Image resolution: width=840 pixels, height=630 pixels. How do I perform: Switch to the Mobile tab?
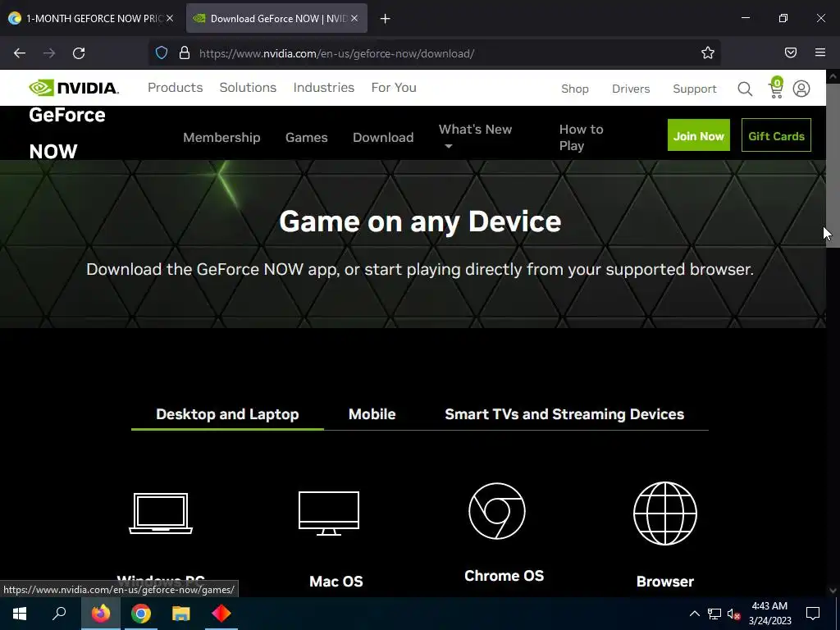pyautogui.click(x=372, y=414)
